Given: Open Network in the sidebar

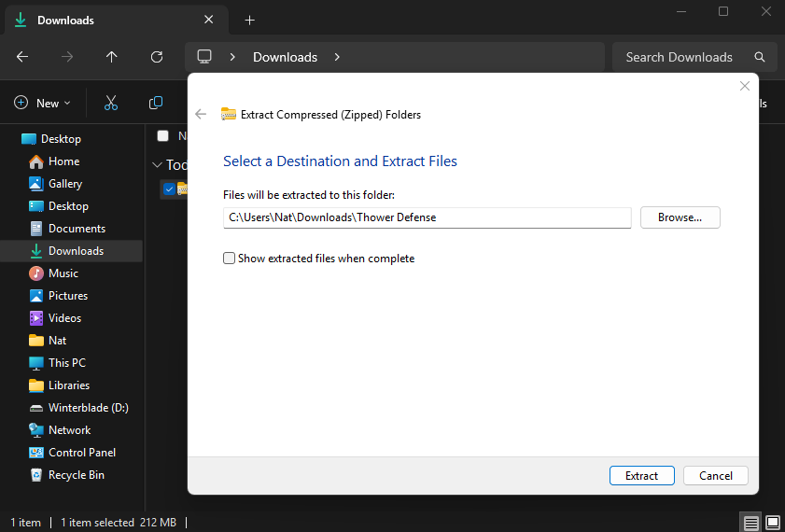Looking at the screenshot, I should [72, 430].
